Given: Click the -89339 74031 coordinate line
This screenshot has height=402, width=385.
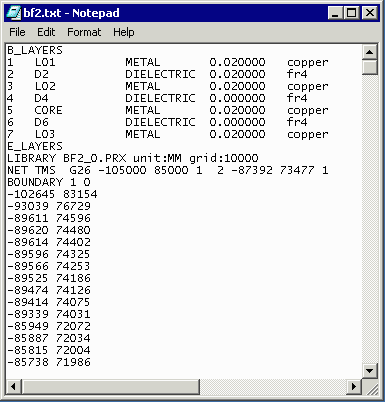Looking at the screenshot, I should (x=49, y=314).
